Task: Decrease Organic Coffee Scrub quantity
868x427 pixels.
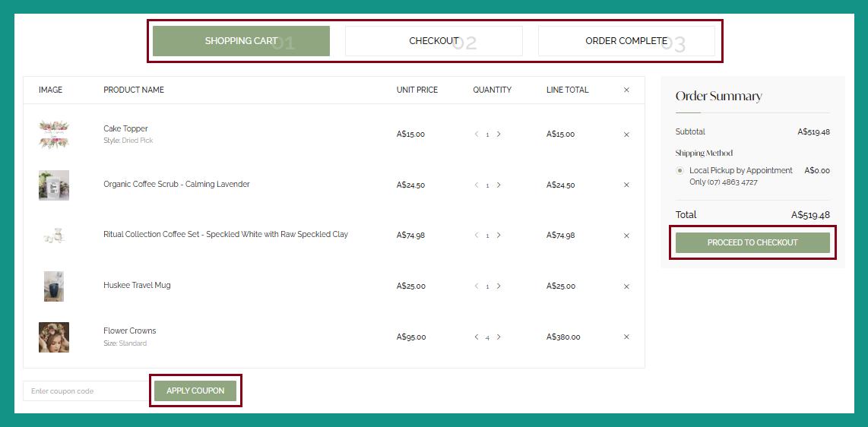Action: [476, 185]
